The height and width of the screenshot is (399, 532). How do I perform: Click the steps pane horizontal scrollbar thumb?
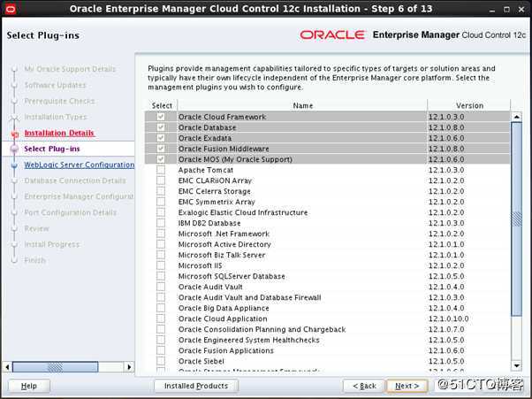(56, 367)
